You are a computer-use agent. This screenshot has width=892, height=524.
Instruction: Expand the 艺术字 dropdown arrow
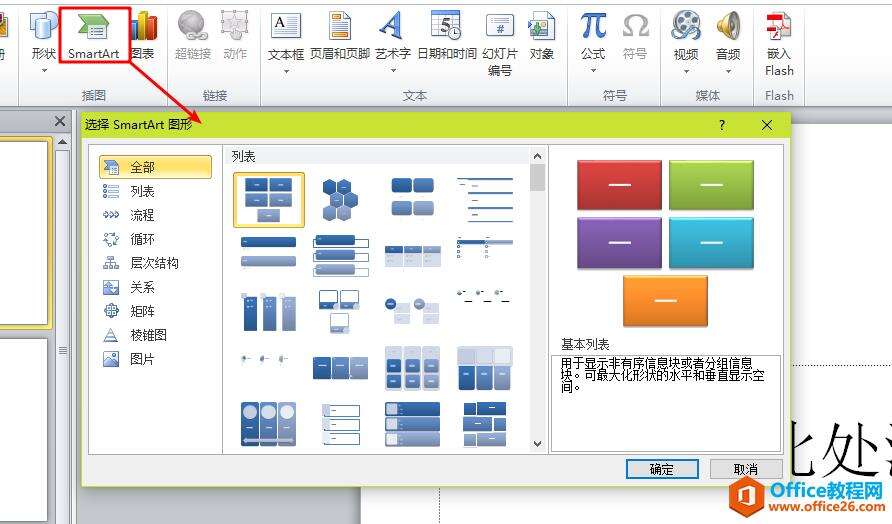tap(393, 71)
